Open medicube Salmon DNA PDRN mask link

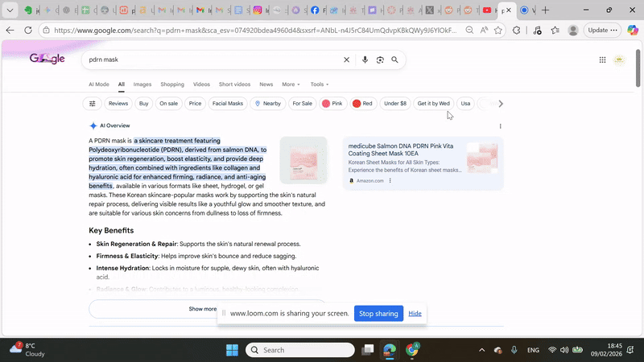click(x=400, y=150)
